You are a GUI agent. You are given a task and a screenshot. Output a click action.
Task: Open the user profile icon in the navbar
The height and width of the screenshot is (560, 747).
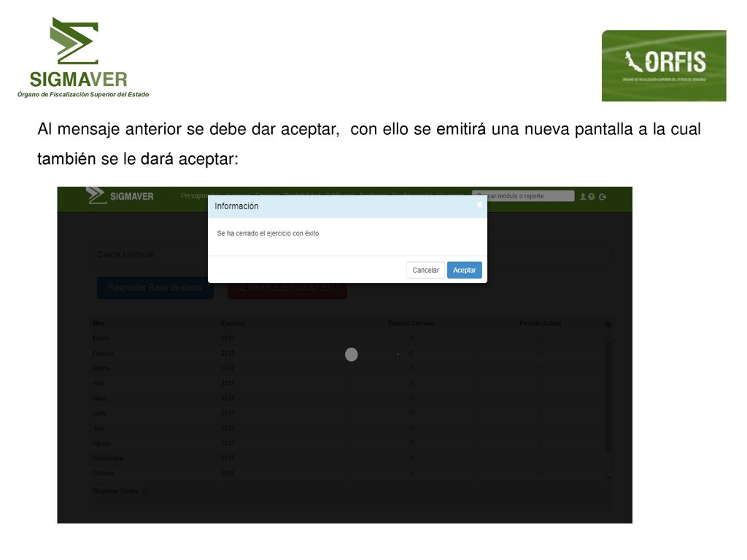pyautogui.click(x=583, y=197)
